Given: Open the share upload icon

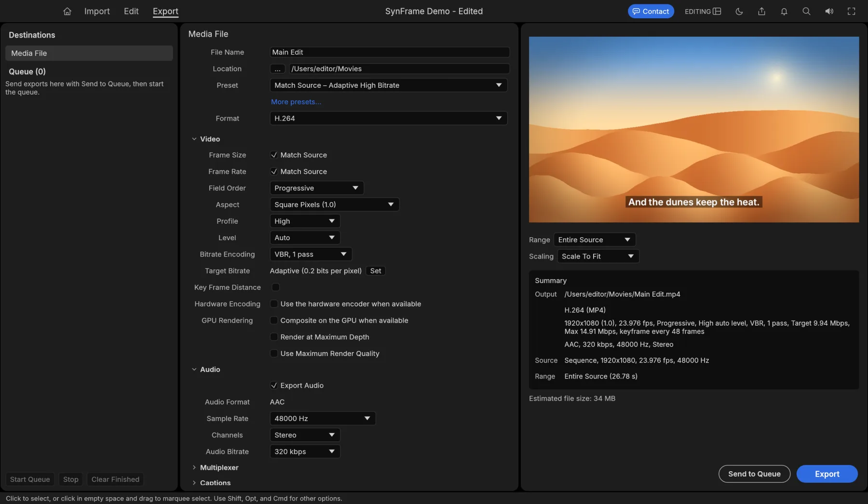Looking at the screenshot, I should pyautogui.click(x=761, y=11).
